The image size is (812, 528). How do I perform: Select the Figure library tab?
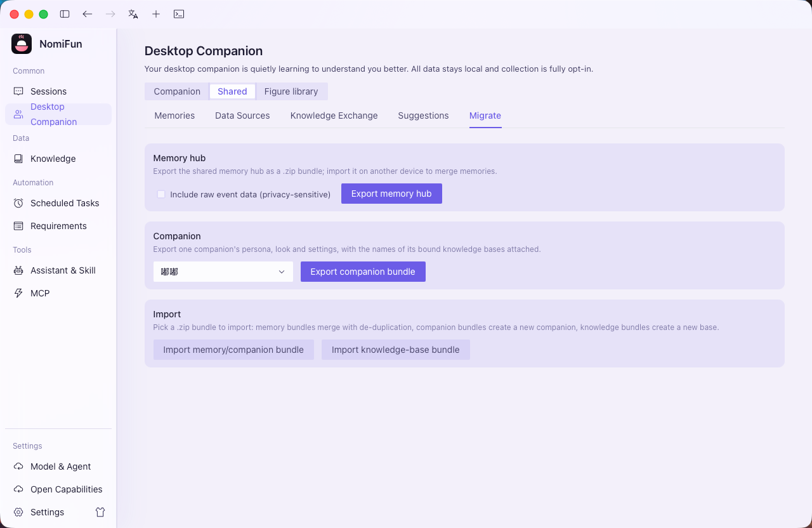[291, 91]
